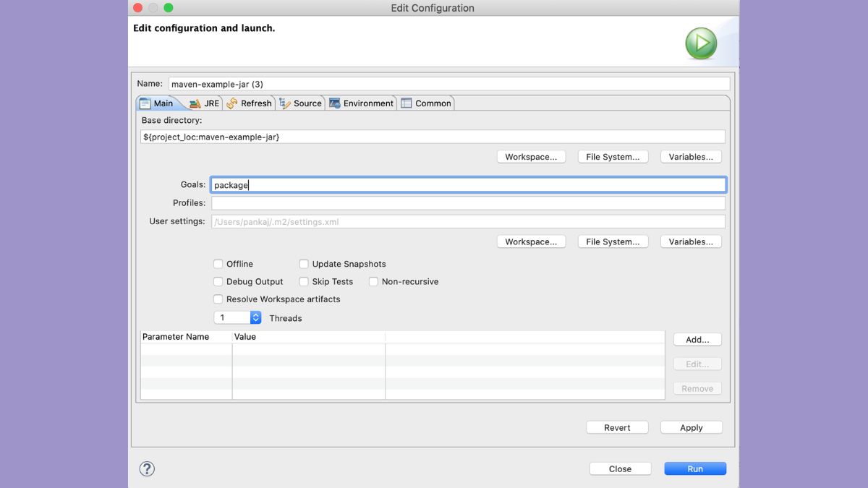
Task: Add a new parameter
Action: [x=697, y=339]
